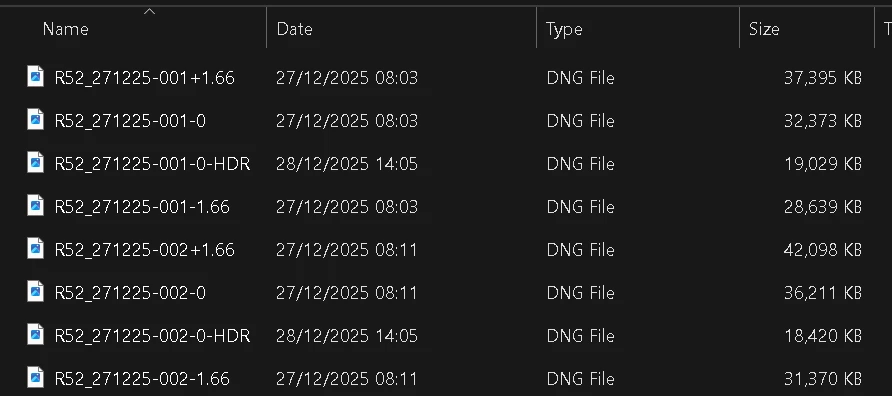
Task: Sort files by Date column
Action: (x=294, y=29)
